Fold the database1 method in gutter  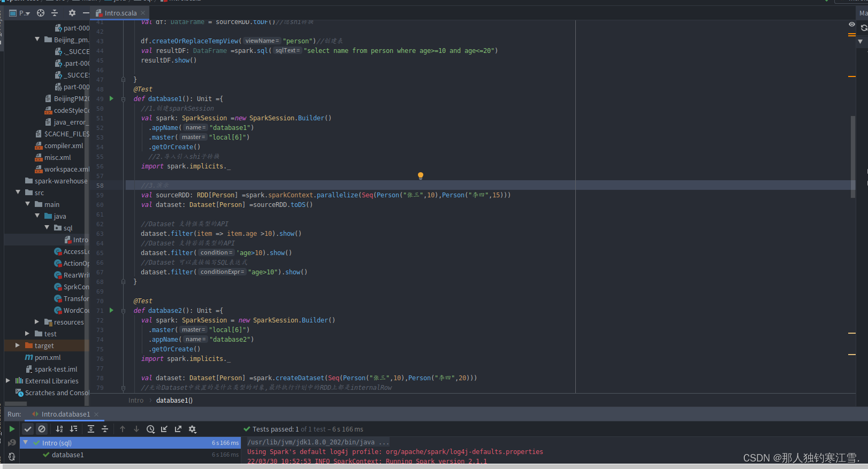(x=123, y=99)
